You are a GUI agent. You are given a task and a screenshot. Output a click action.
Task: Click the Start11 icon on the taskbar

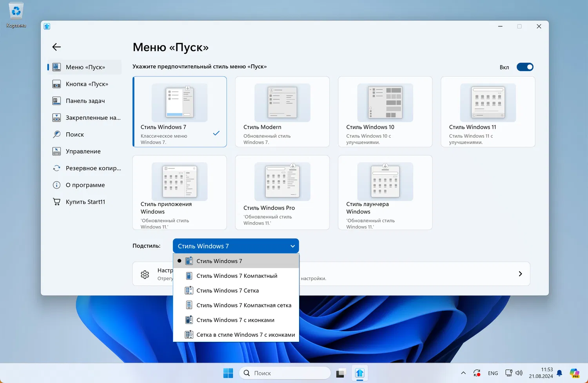pos(360,373)
